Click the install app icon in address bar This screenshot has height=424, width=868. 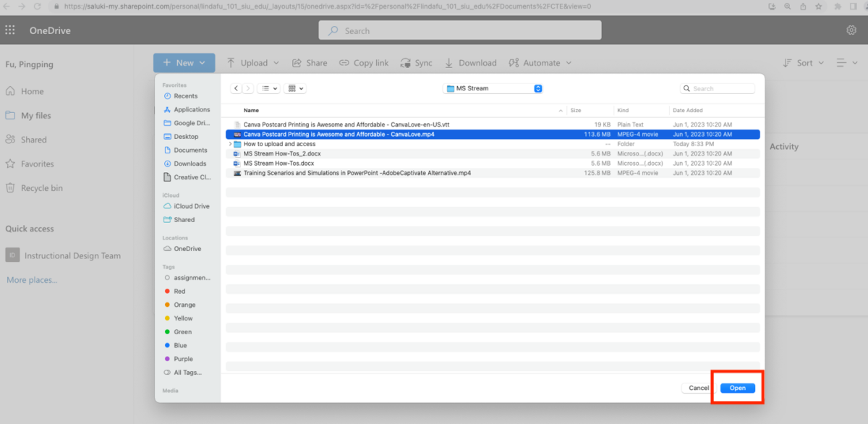773,6
